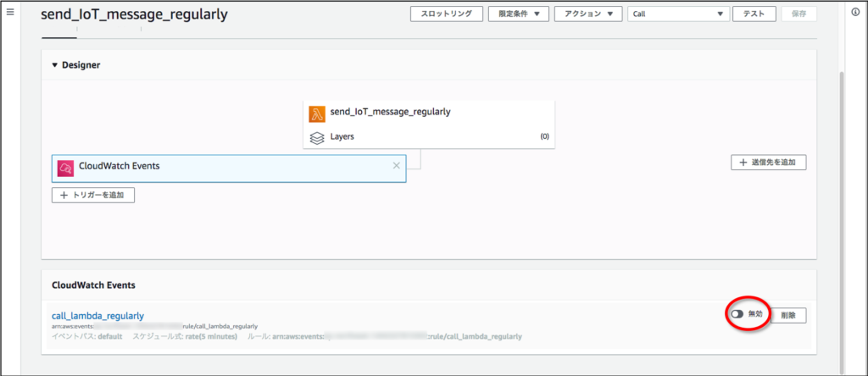868x376 pixels.
Task: Click the 保存 button
Action: [798, 14]
